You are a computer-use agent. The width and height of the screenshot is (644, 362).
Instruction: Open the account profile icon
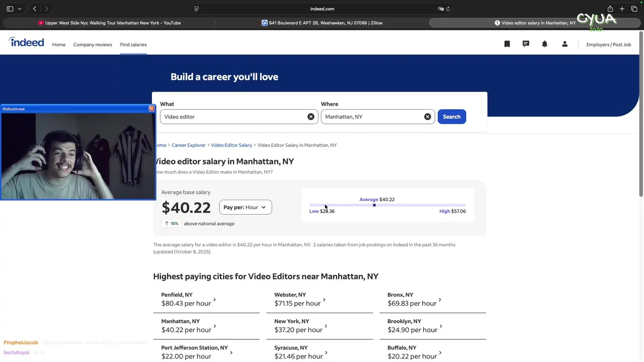coord(565,44)
